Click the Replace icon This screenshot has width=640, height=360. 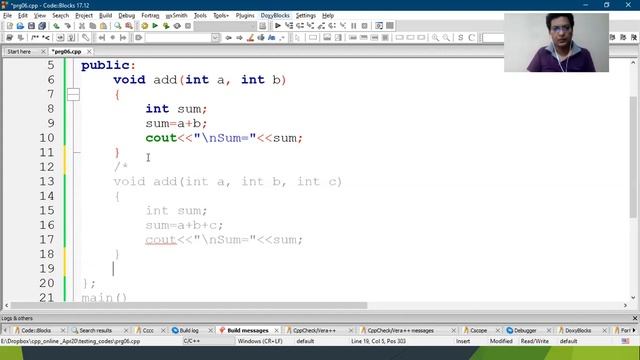coord(129,26)
